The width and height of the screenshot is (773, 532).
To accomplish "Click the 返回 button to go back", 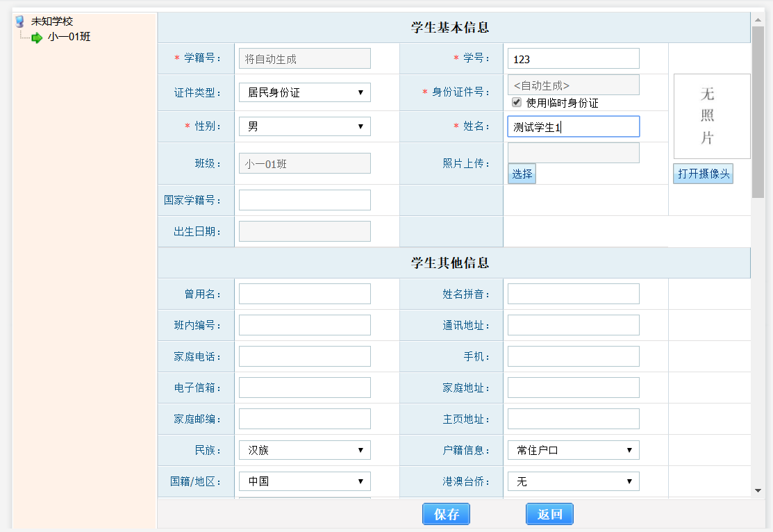I will [x=549, y=514].
